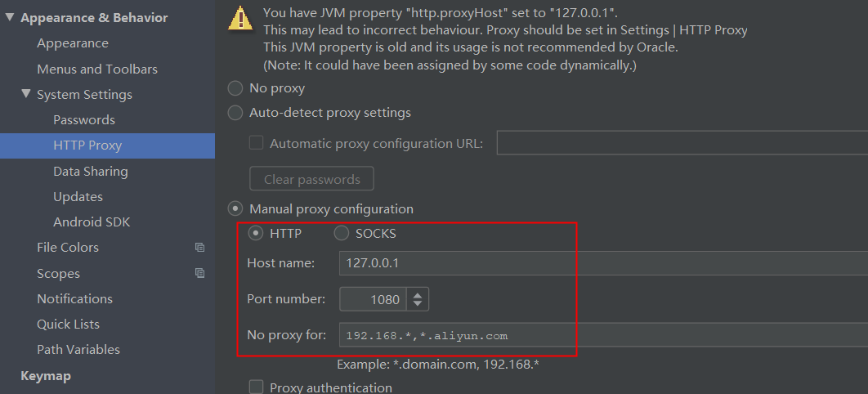Choose the SOCKS proxy type
Viewport: 868px width, 394px height.
(342, 234)
